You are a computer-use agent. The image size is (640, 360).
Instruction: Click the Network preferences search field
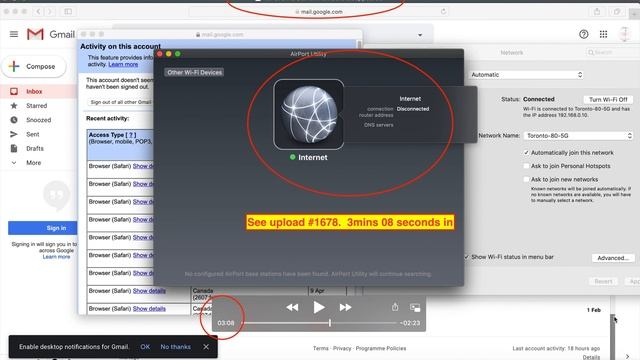(611, 52)
